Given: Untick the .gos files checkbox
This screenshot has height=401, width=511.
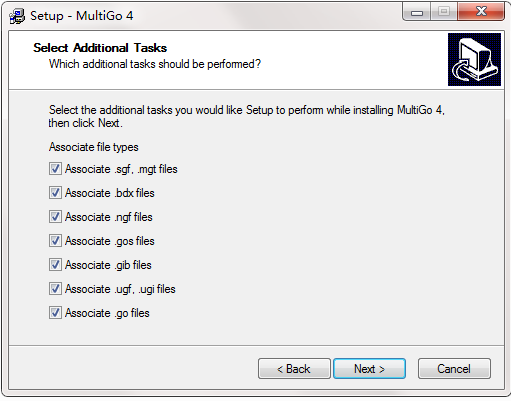Looking at the screenshot, I should (55, 241).
